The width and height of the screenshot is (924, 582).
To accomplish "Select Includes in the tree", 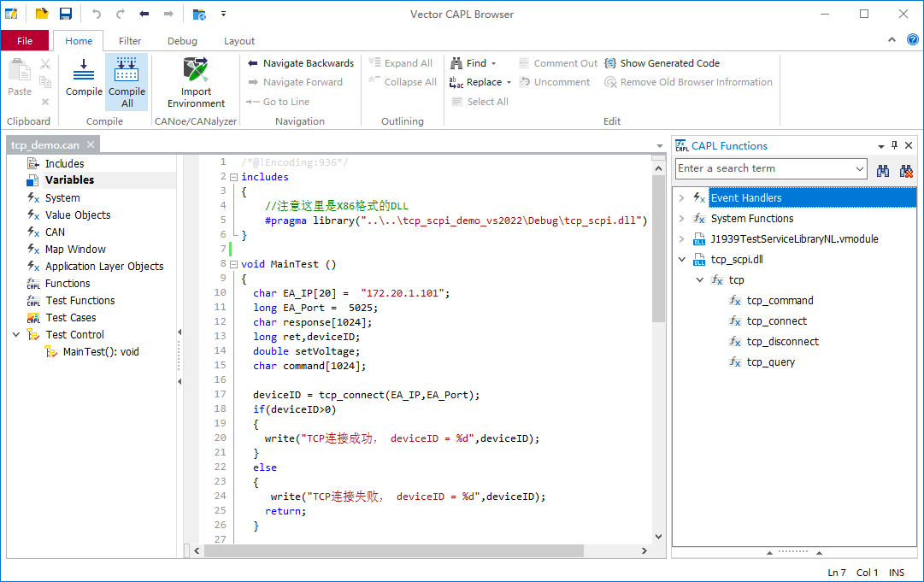I will 64,164.
